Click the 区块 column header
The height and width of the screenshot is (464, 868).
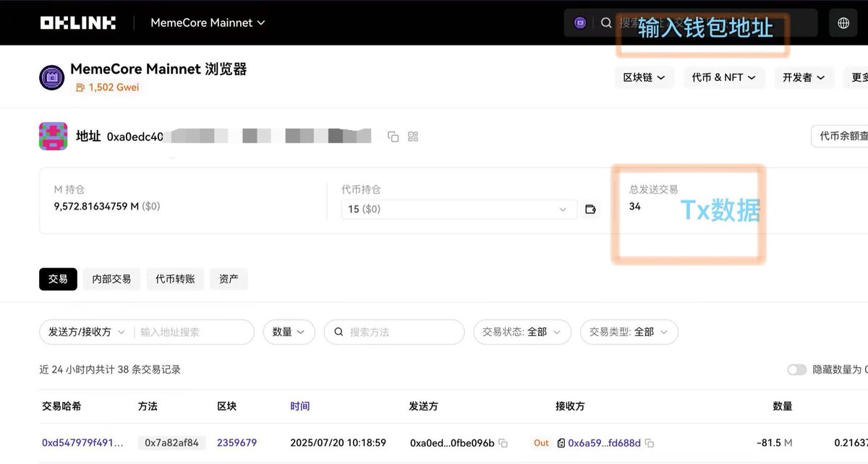point(226,406)
